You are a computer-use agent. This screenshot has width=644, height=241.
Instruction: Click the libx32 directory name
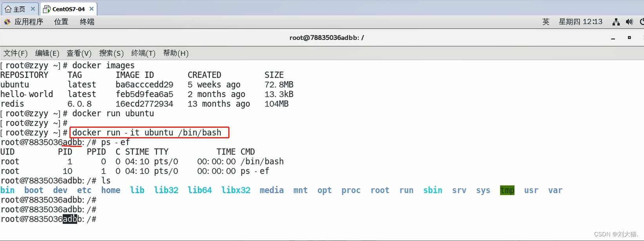pyautogui.click(x=236, y=190)
